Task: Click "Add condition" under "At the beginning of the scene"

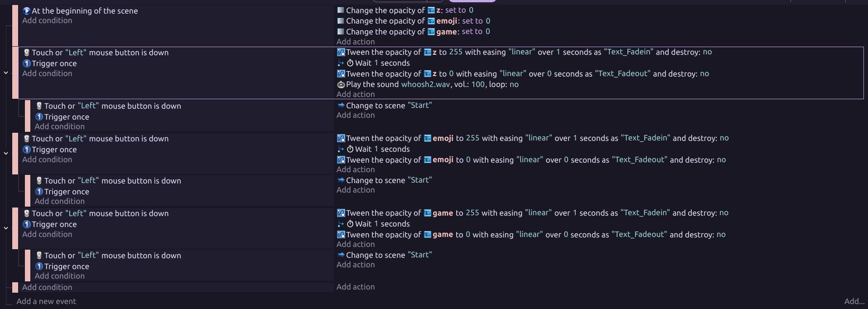Action: tap(47, 20)
